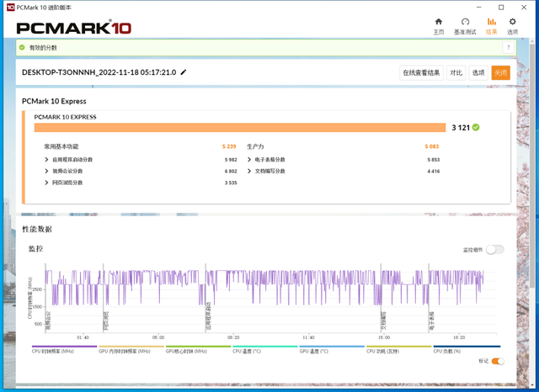This screenshot has height=392, width=539.
Task: Click the 应用程序启动 marker in the chart
Action: [x=208, y=316]
